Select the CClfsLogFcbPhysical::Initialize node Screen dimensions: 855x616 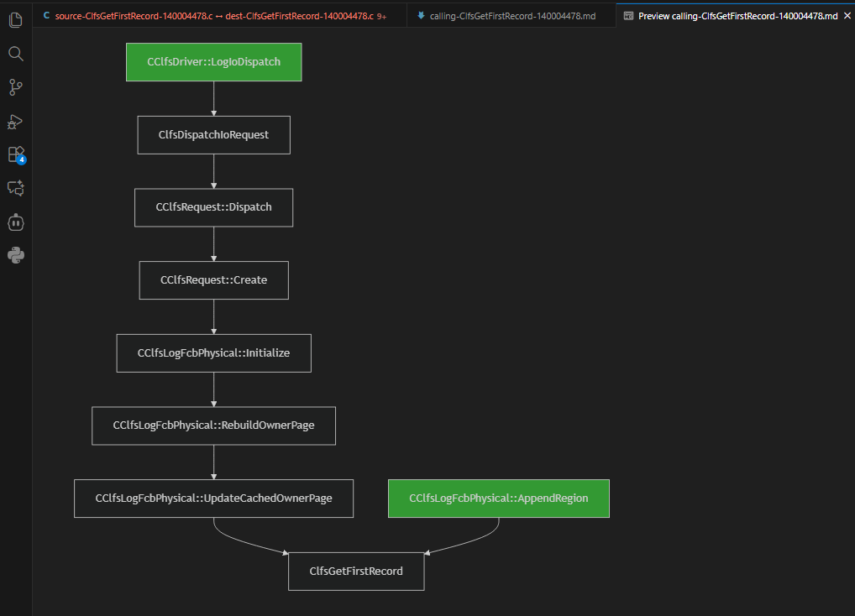(x=213, y=353)
